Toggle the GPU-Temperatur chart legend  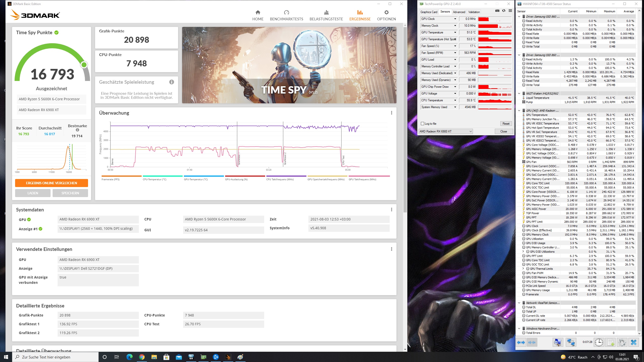pyautogui.click(x=196, y=179)
